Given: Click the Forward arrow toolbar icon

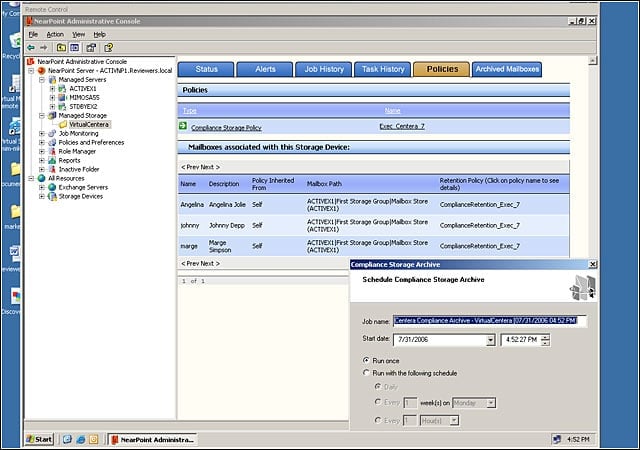Looking at the screenshot, I should pos(44,48).
